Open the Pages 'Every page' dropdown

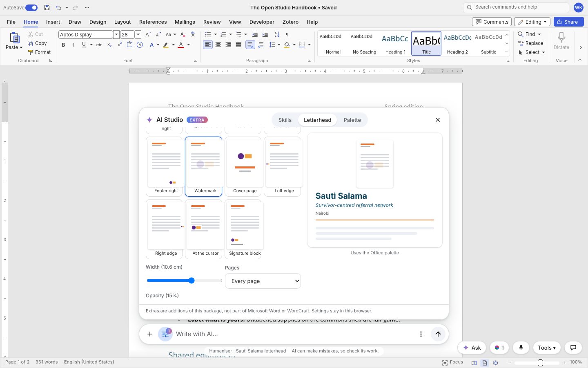[263, 281]
